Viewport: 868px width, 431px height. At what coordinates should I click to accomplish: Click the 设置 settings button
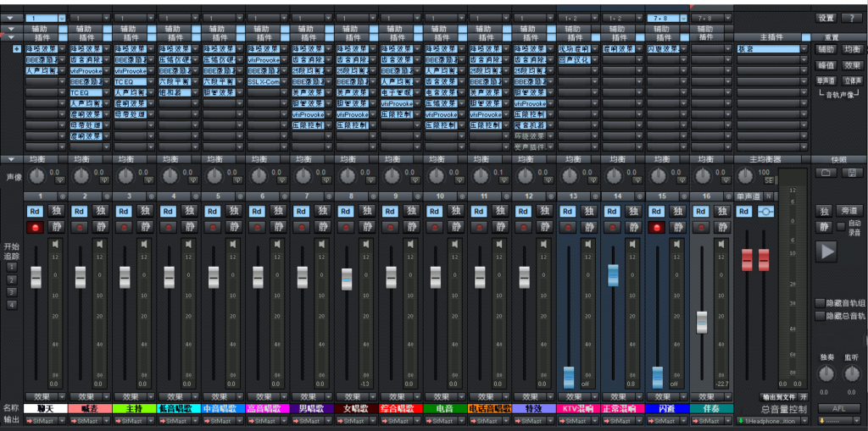(x=826, y=18)
